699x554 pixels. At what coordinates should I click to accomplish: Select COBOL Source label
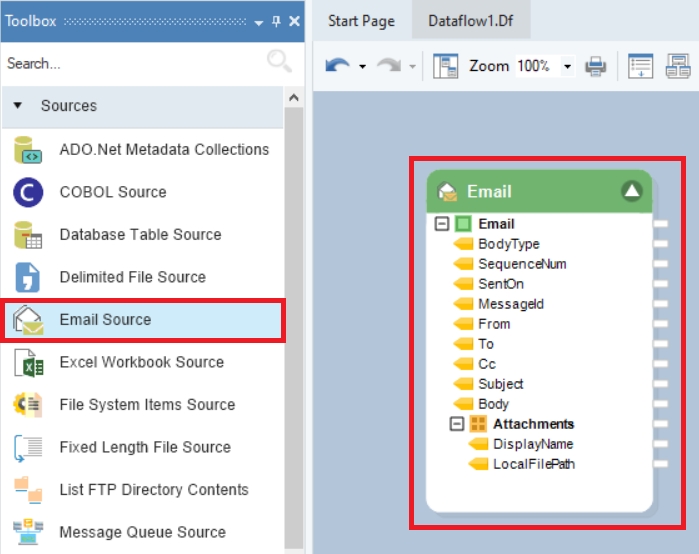(113, 192)
